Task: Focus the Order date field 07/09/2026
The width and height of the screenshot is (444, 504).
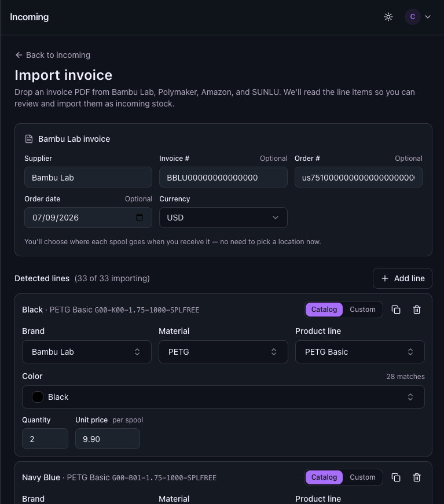Action: (x=88, y=218)
